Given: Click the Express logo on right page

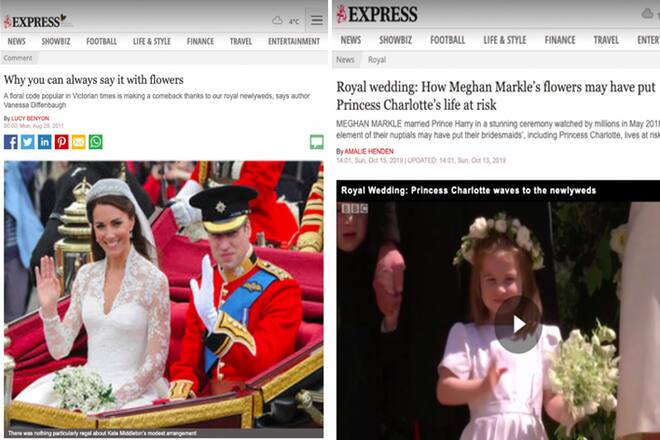Looking at the screenshot, I should (x=377, y=14).
